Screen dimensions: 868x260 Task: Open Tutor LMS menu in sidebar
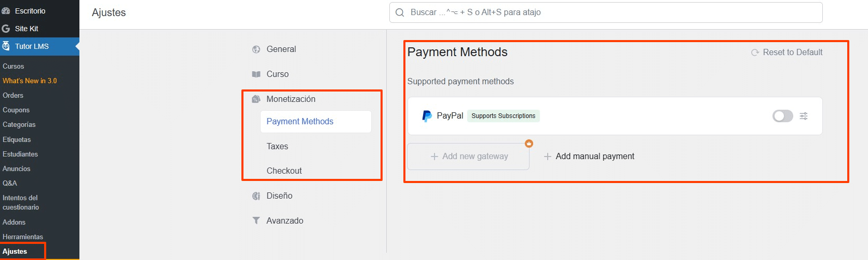39,46
